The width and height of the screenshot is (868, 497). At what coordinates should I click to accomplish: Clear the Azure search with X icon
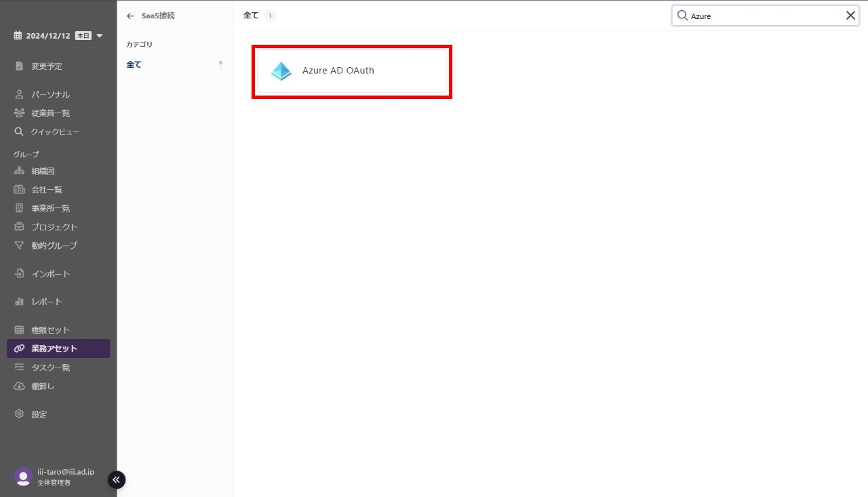pos(850,16)
